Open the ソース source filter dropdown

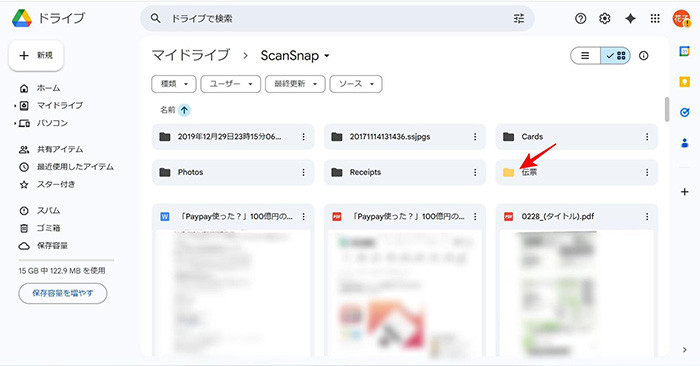coord(356,84)
